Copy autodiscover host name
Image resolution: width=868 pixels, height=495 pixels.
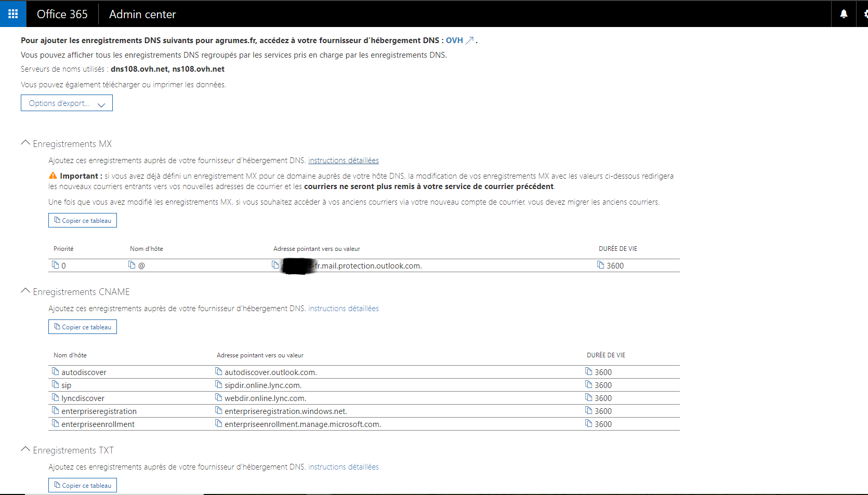coord(55,371)
